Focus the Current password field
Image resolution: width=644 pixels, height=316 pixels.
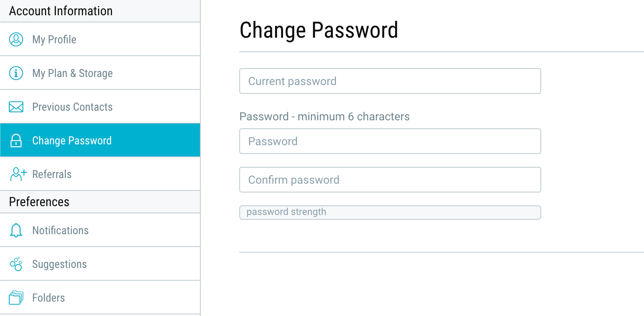pyautogui.click(x=390, y=81)
